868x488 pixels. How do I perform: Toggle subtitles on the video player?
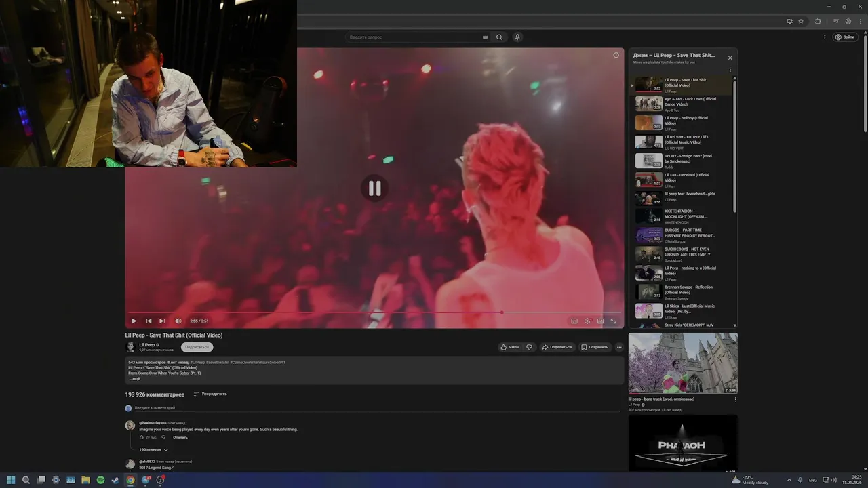[574, 321]
